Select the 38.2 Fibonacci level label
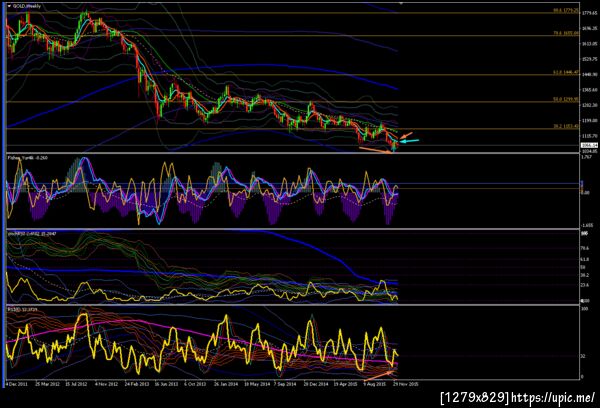The height and width of the screenshot is (408, 600). click(x=566, y=126)
